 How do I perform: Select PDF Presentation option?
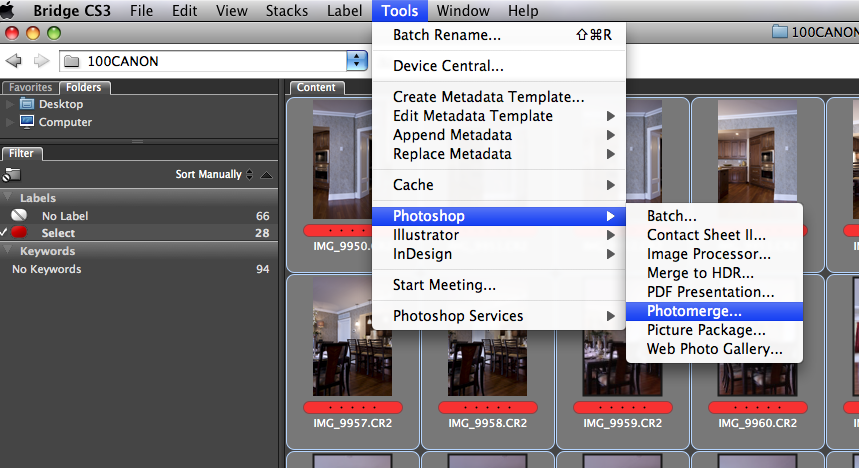point(714,292)
